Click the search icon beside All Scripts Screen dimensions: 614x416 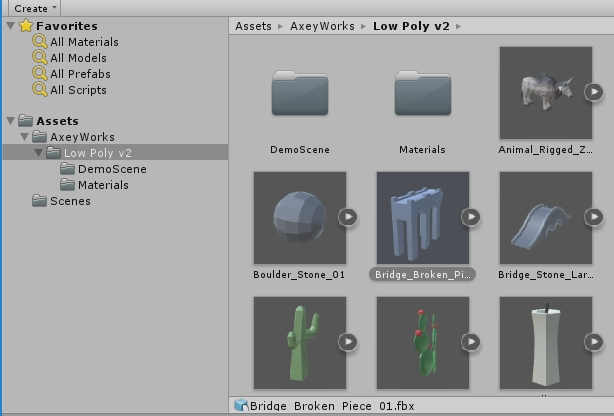coord(40,90)
